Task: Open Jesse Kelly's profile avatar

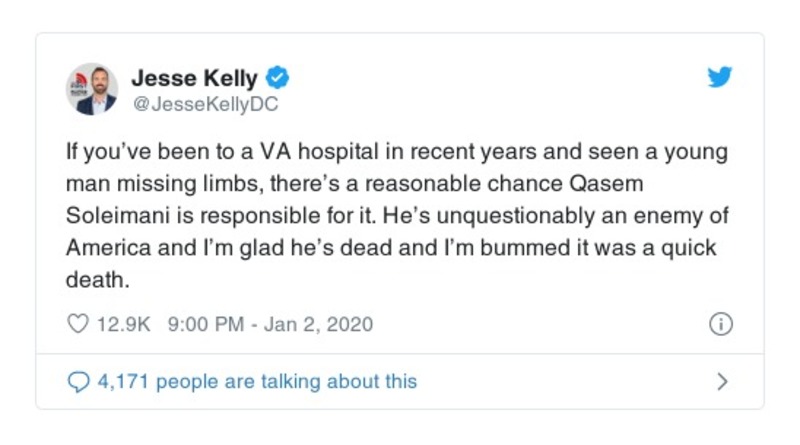Action: coord(92,89)
